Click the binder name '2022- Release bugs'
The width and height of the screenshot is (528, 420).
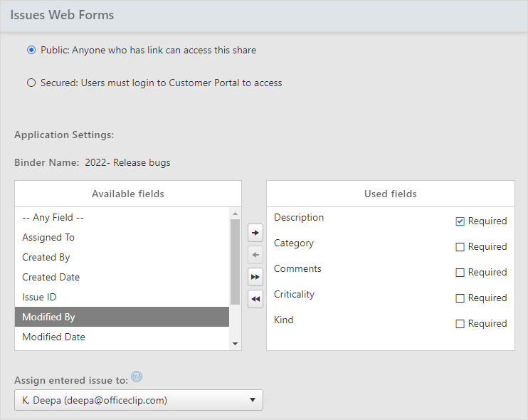[x=127, y=163]
